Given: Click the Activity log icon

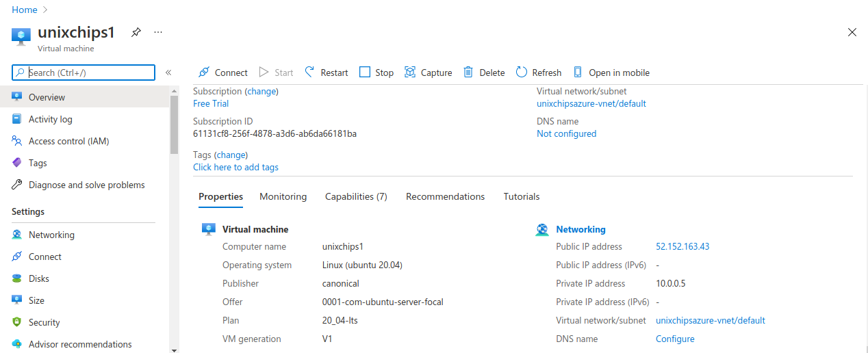Looking at the screenshot, I should click(17, 119).
